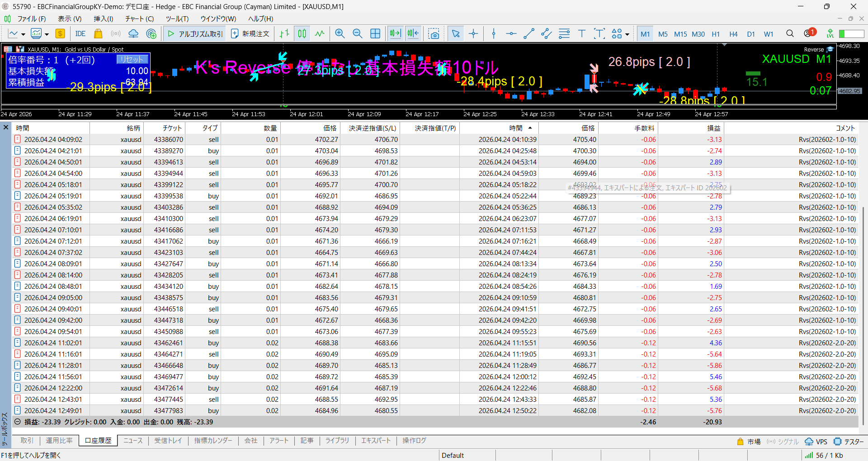Screen dimensions: 868x461
Task: Switch the chart to candlestick mode
Action: coord(302,34)
